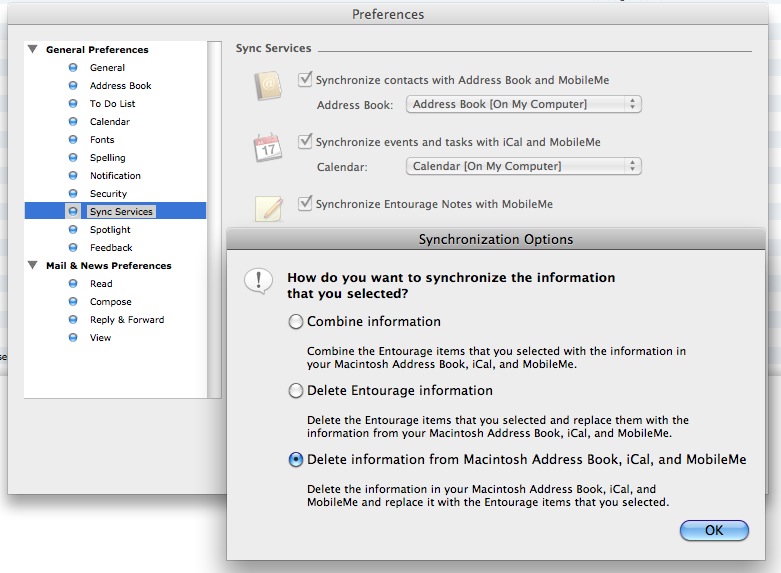781x573 pixels.
Task: Click the blue icon beside Spelling
Action: click(73, 157)
